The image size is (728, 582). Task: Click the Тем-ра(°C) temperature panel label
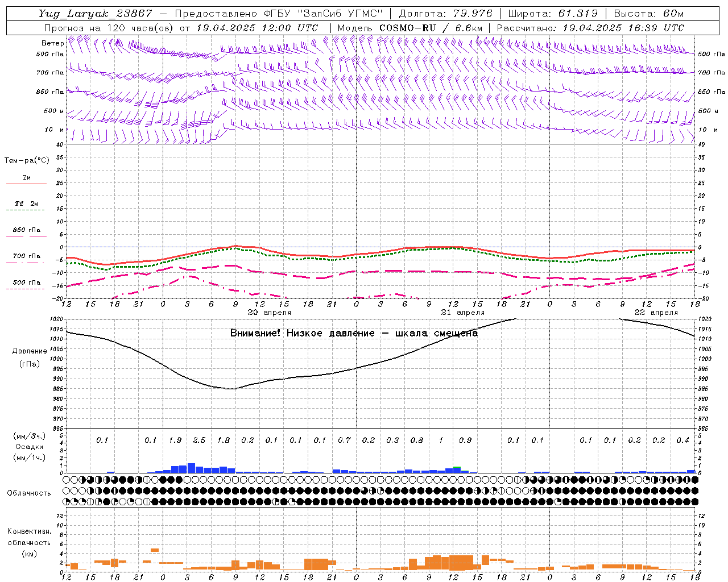(x=27, y=161)
